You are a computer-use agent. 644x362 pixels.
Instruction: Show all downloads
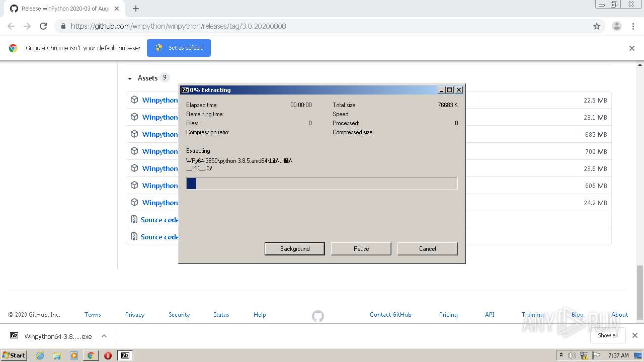click(x=608, y=335)
